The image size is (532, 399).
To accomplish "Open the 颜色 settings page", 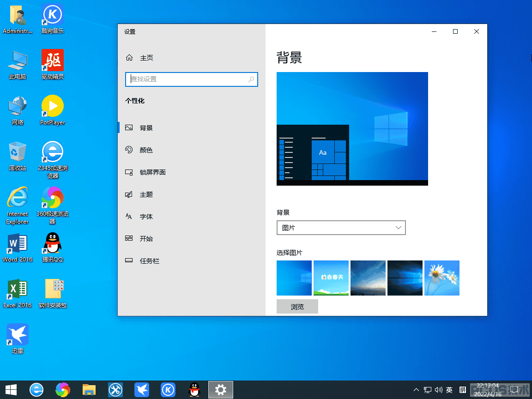I will point(191,150).
